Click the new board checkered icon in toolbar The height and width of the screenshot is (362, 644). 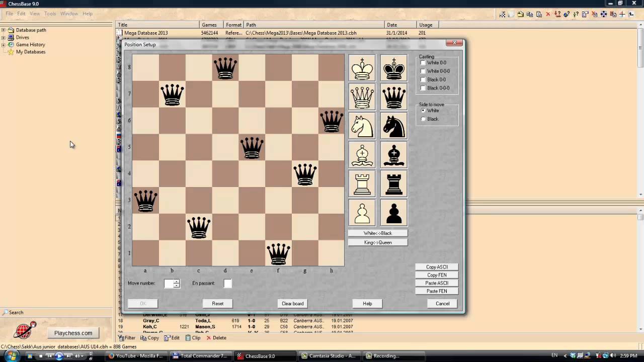[502, 14]
